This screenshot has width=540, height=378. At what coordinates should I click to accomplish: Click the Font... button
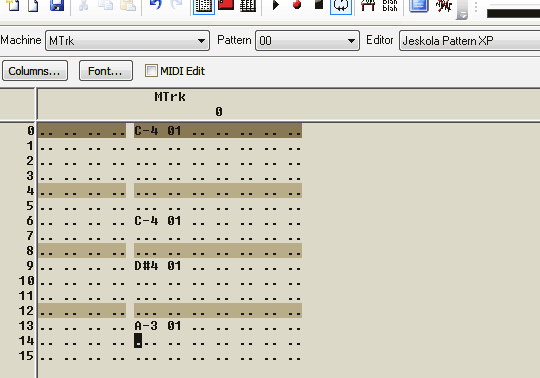(x=105, y=71)
